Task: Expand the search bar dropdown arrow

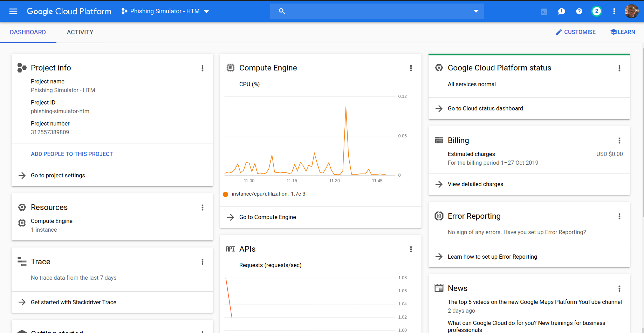Action: [476, 11]
